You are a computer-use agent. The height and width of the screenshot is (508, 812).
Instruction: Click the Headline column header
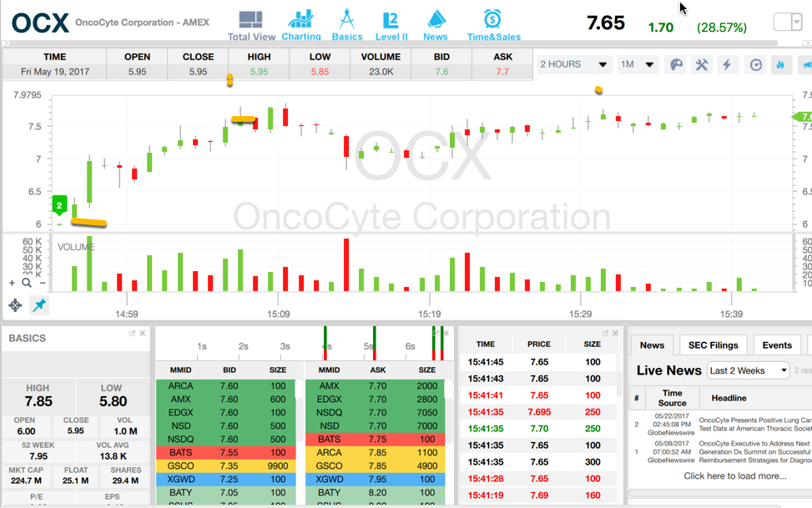pyautogui.click(x=729, y=398)
